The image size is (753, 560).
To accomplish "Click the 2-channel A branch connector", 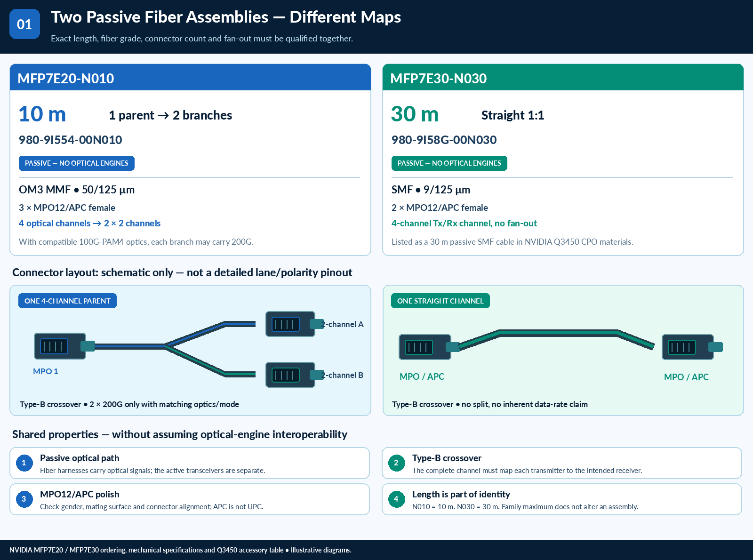I will (295, 324).
